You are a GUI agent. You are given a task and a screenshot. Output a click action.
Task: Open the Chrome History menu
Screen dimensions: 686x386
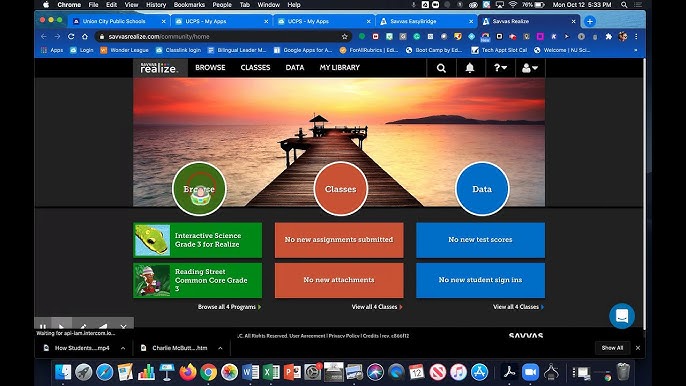(156, 5)
